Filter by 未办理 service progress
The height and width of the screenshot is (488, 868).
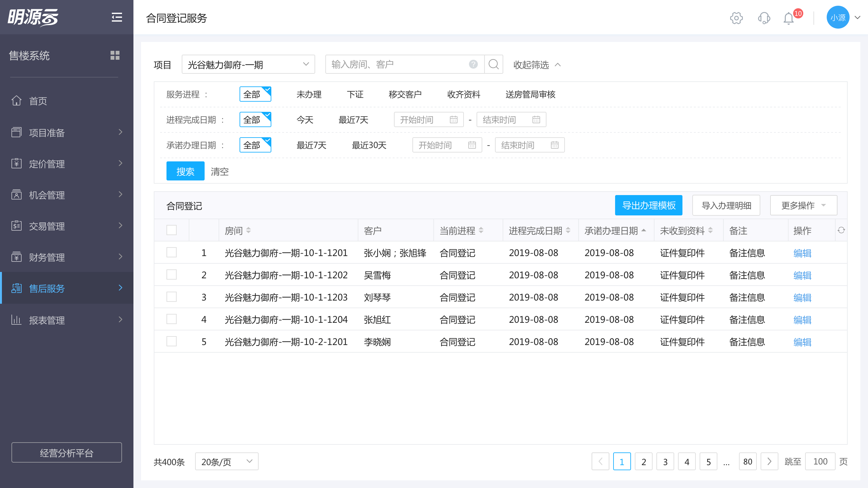[x=309, y=94]
